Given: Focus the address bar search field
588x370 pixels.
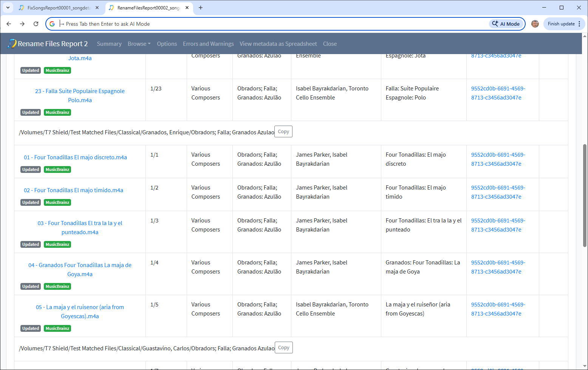Looking at the screenshot, I should (265, 24).
